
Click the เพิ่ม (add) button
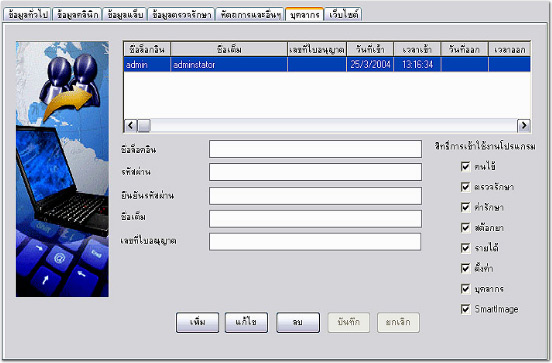[x=197, y=322]
